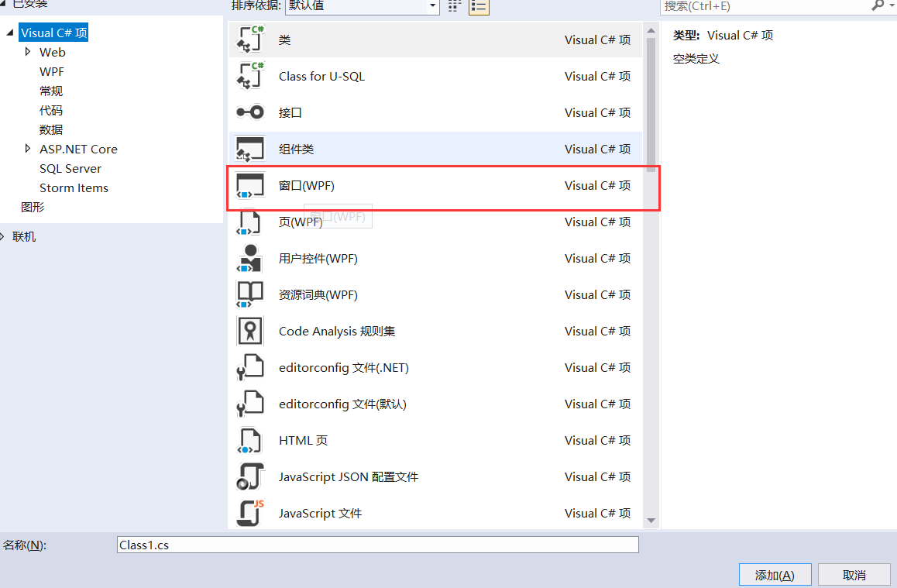The width and height of the screenshot is (897, 588).
Task: Select the 类 (Class) template icon
Action: coord(249,39)
